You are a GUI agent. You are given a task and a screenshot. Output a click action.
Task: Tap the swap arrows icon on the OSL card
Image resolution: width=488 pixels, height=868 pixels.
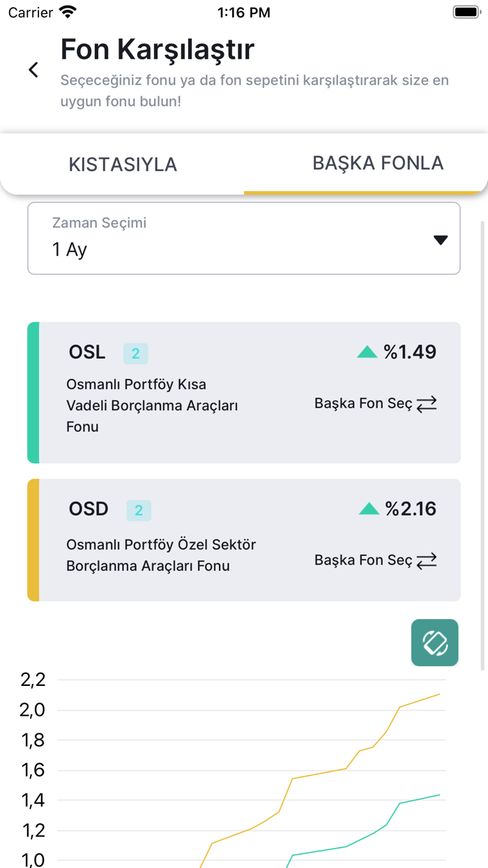pos(428,404)
